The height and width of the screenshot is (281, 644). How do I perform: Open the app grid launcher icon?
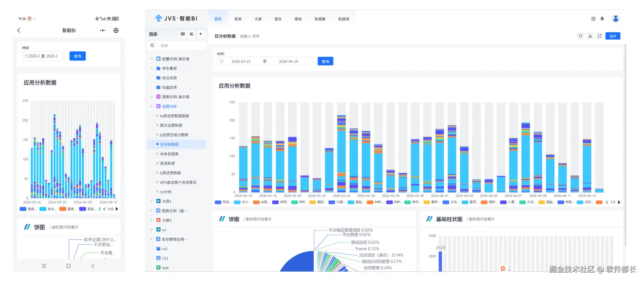tap(593, 19)
